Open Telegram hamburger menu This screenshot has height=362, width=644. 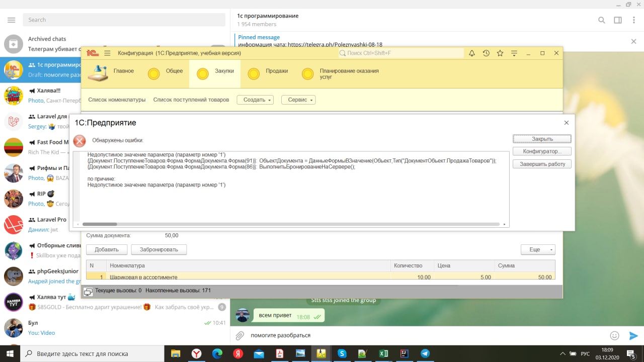[x=11, y=20]
